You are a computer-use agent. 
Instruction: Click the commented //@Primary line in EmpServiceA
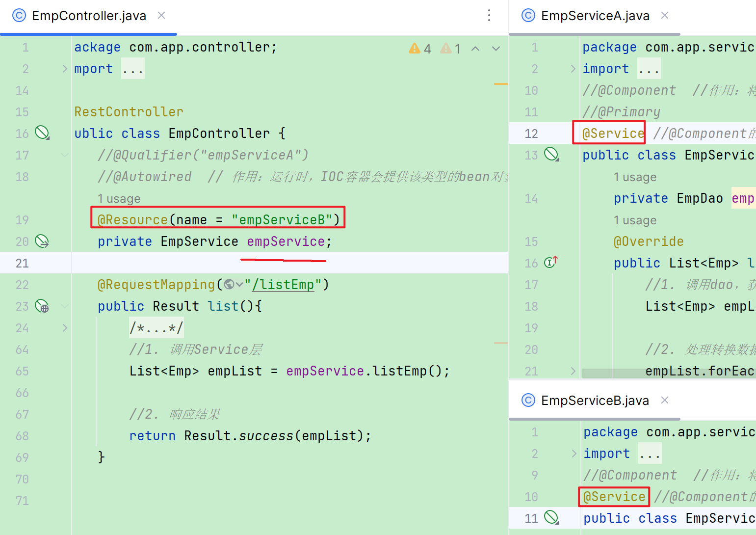tap(621, 112)
